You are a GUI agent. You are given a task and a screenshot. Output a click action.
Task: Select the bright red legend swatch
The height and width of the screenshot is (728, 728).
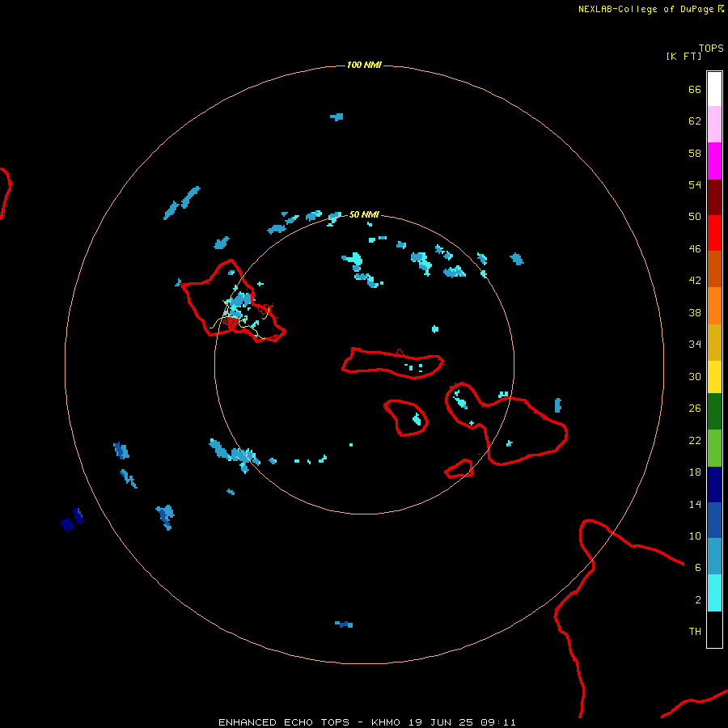click(714, 233)
